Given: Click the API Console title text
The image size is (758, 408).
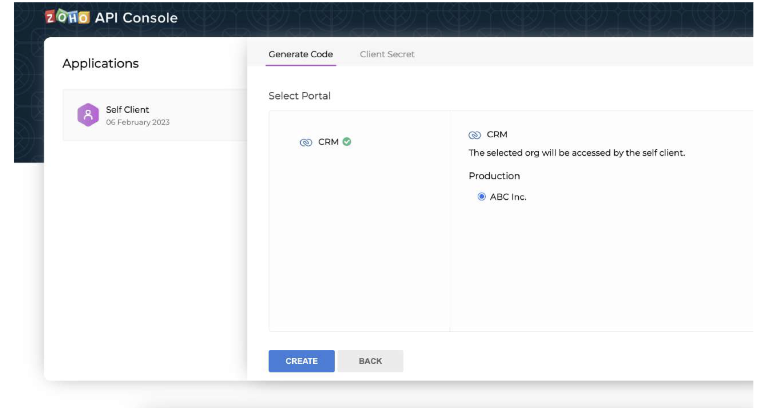Looking at the screenshot, I should 136,17.
